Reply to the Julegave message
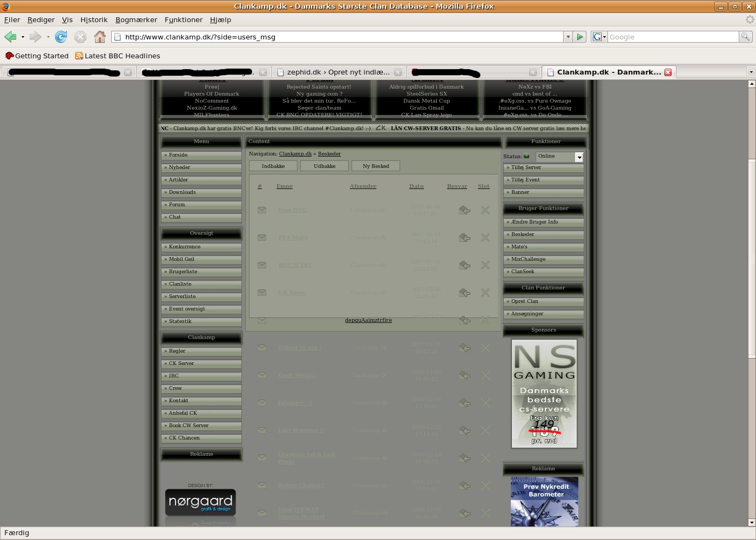 pyautogui.click(x=464, y=403)
